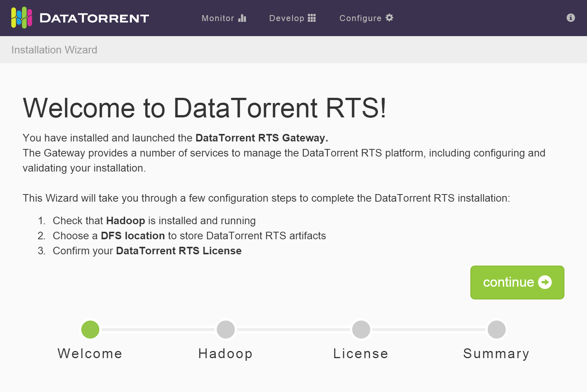The width and height of the screenshot is (587, 392).
Task: Click the DataTorrent logo icon
Action: point(21,18)
